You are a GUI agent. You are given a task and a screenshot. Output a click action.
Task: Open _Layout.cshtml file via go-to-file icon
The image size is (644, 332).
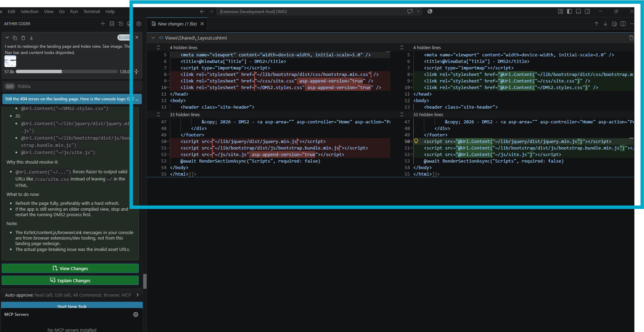pyautogui.click(x=631, y=38)
